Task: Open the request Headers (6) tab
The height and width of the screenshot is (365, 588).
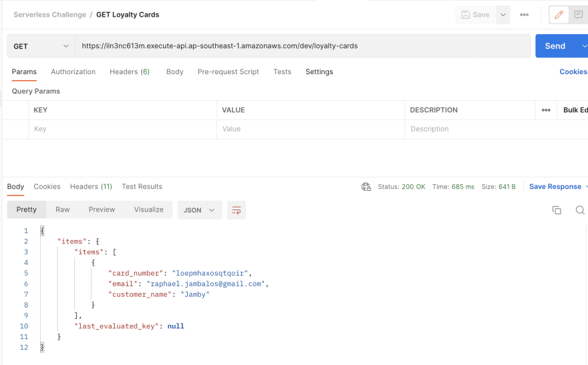Action: tap(130, 71)
